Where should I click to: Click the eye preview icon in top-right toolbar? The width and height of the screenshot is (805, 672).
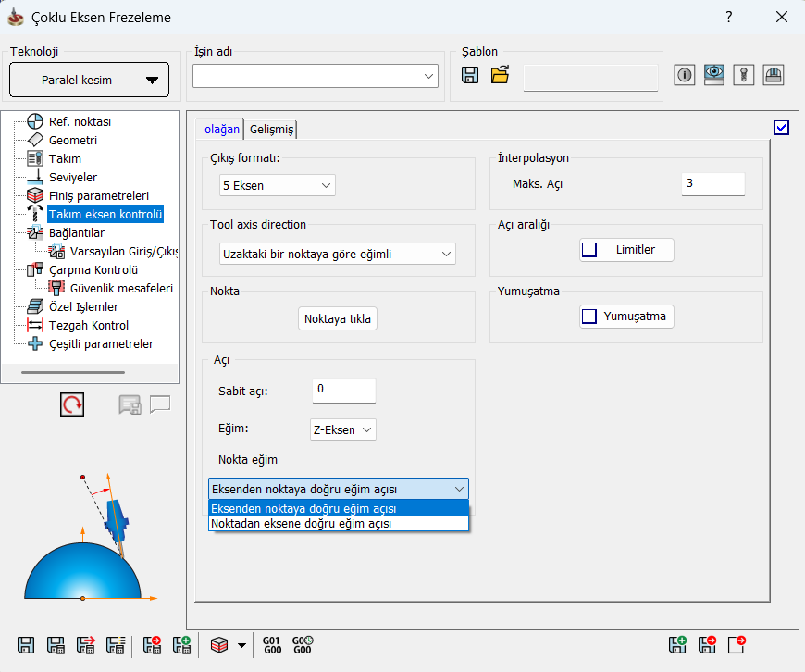[x=713, y=76]
